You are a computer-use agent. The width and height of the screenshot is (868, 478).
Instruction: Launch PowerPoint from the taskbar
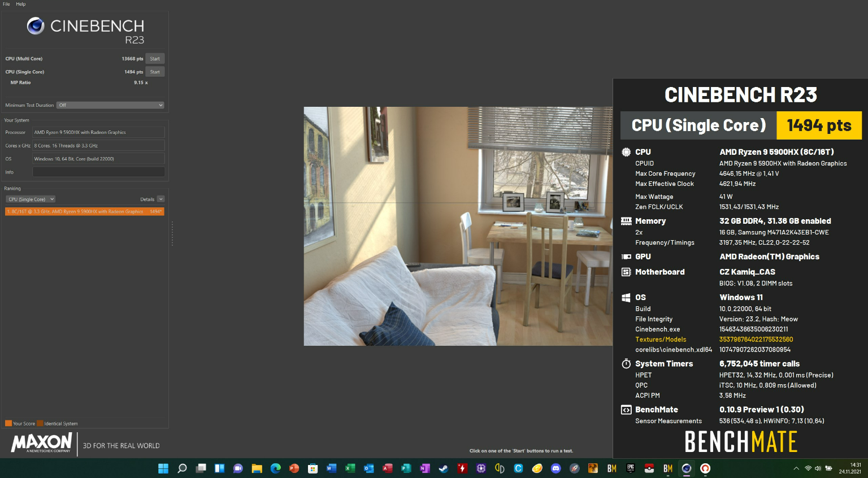pos(294,468)
